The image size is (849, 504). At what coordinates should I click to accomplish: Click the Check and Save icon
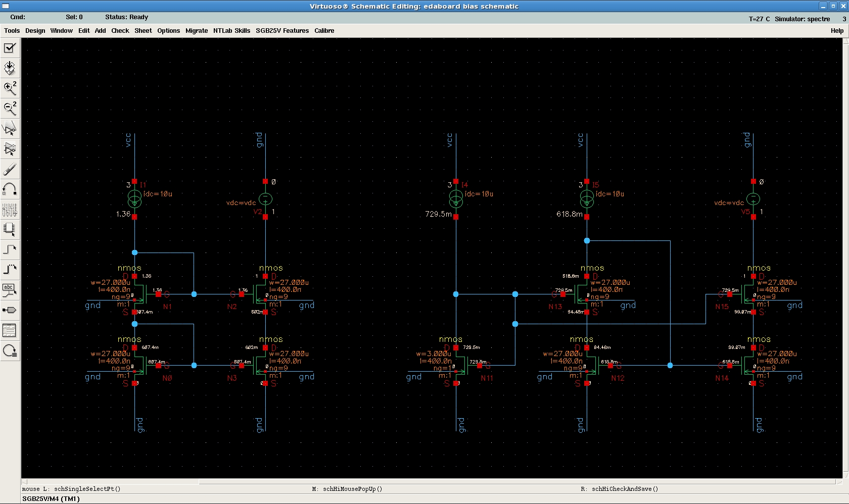10,48
